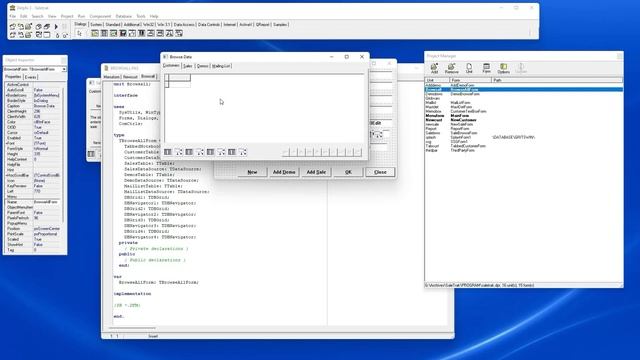Open the Help menu
Screen dimensions: 640x360
[154, 16]
